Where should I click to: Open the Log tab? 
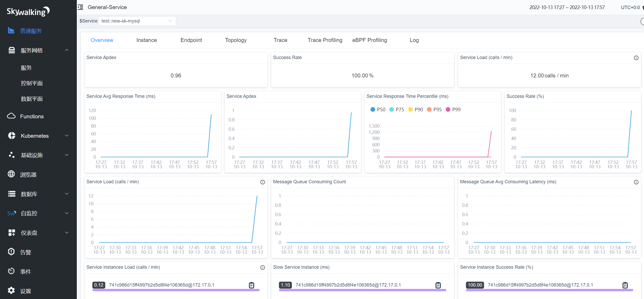414,40
